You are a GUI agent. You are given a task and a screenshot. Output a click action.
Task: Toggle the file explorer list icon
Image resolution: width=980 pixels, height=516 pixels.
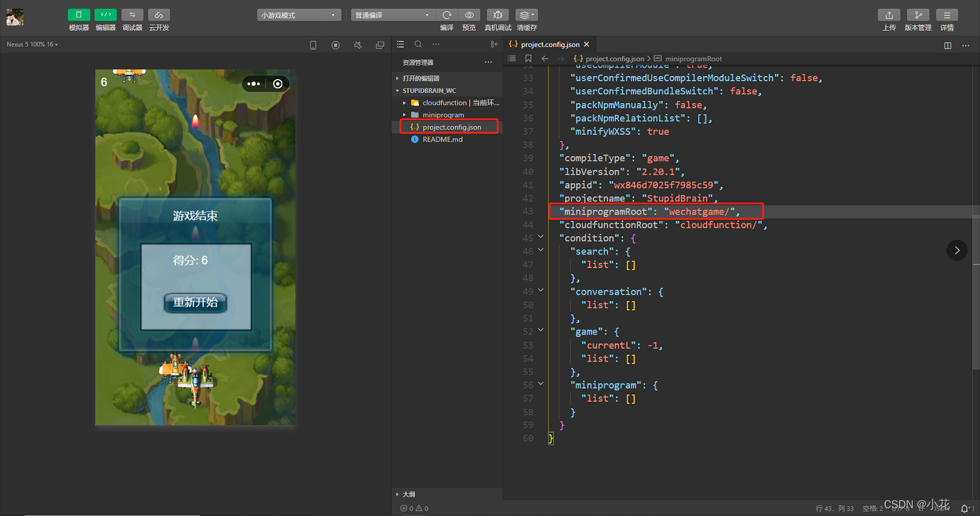pos(400,44)
